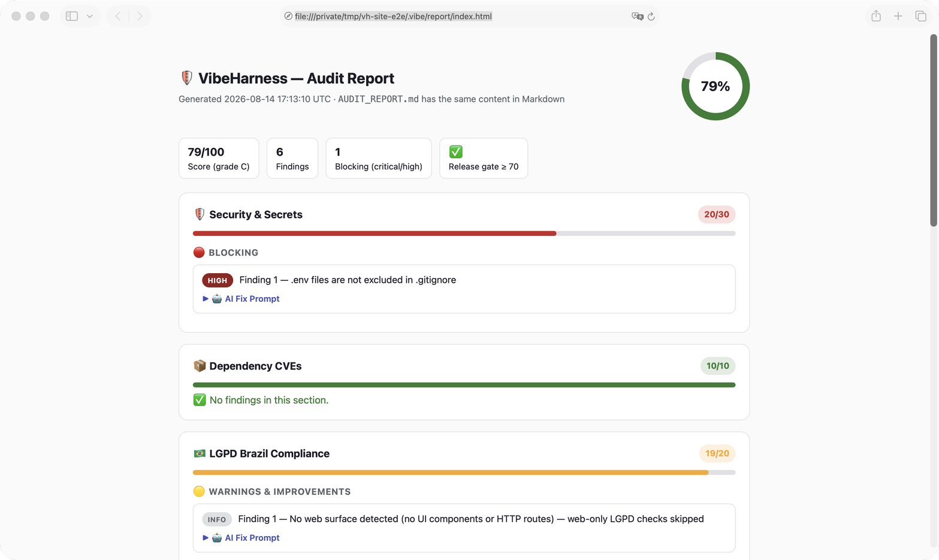Click the 20/30 score badge
This screenshot has width=939, height=560.
pos(717,214)
